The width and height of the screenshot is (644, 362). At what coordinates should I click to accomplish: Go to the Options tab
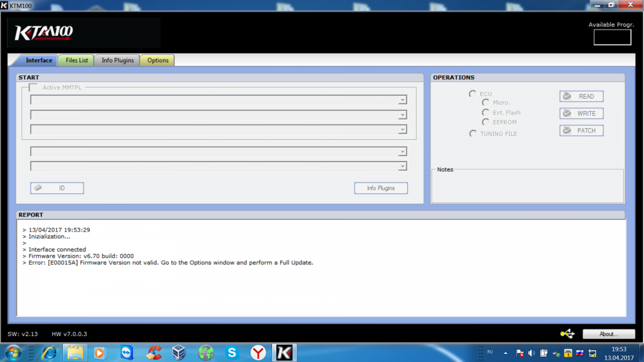click(158, 60)
